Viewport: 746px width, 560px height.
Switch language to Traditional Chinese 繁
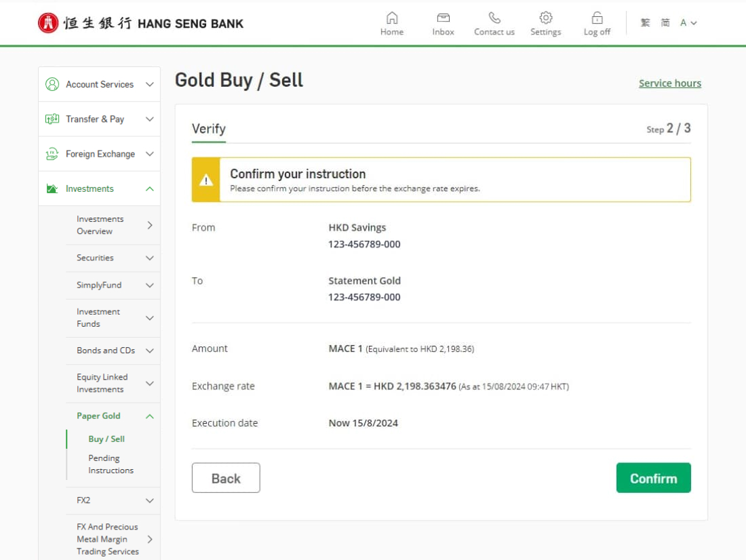(x=645, y=23)
